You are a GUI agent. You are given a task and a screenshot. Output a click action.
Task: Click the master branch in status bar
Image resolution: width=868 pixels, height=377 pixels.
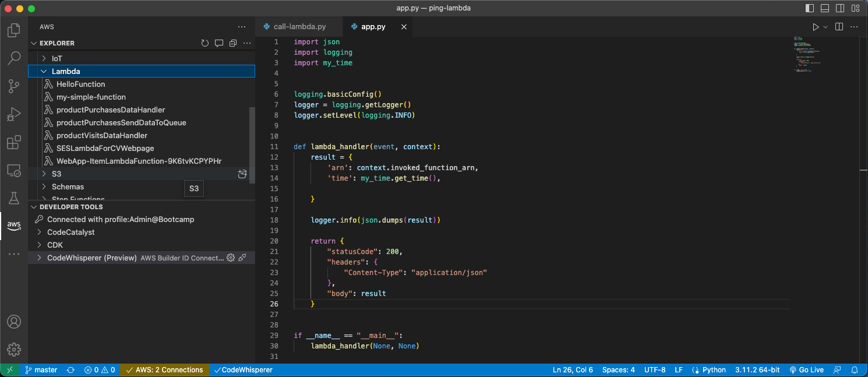point(41,370)
